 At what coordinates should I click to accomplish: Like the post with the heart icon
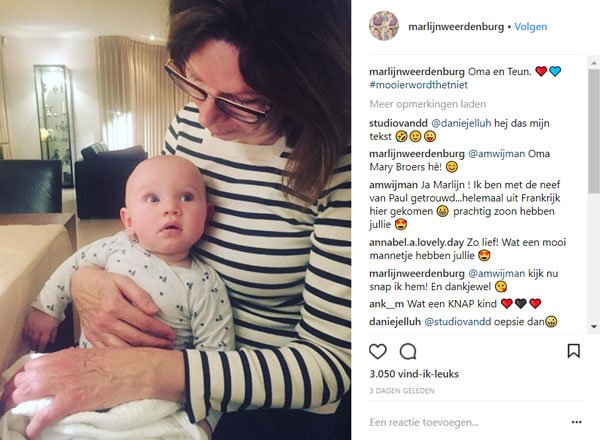378,351
